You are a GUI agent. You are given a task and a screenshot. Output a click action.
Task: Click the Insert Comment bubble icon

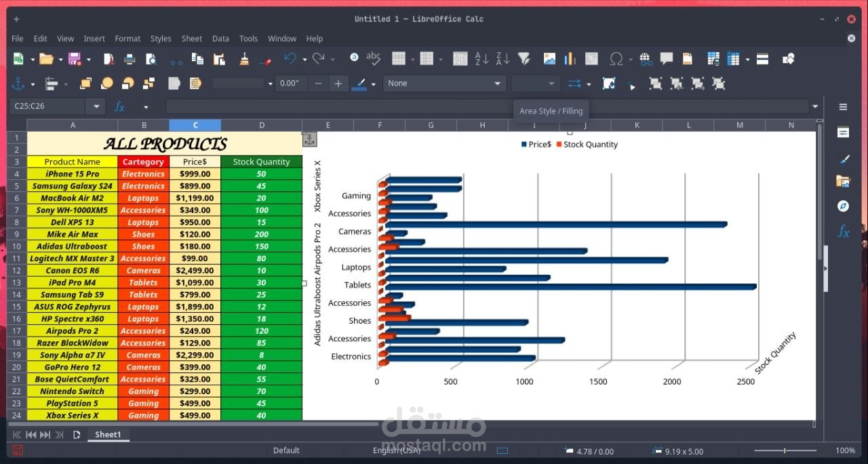(667, 59)
